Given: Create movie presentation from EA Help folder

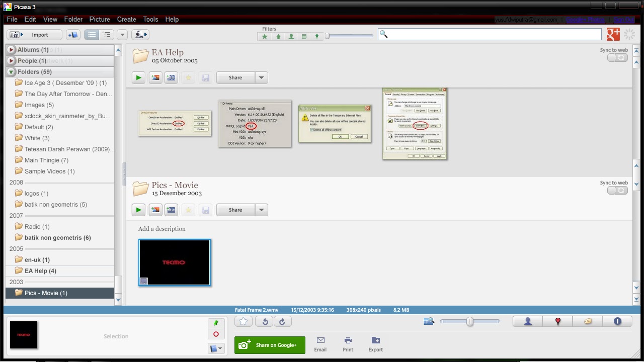Looking at the screenshot, I should [x=171, y=77].
